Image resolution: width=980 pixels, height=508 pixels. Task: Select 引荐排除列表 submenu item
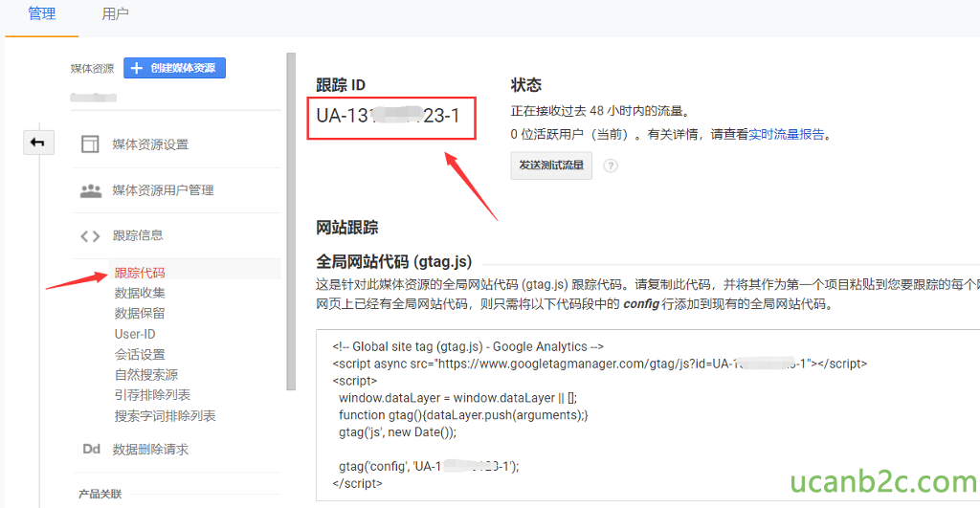(x=152, y=395)
